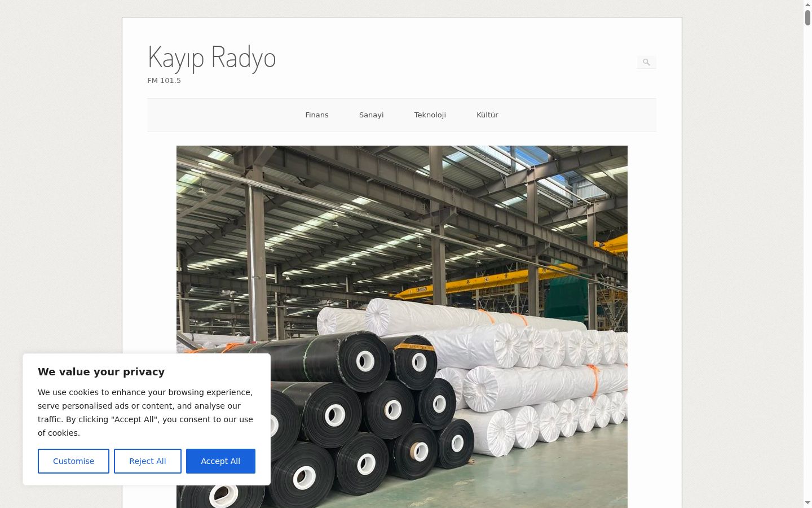Open the Teknoloji menu item
The image size is (812, 508).
coord(430,115)
